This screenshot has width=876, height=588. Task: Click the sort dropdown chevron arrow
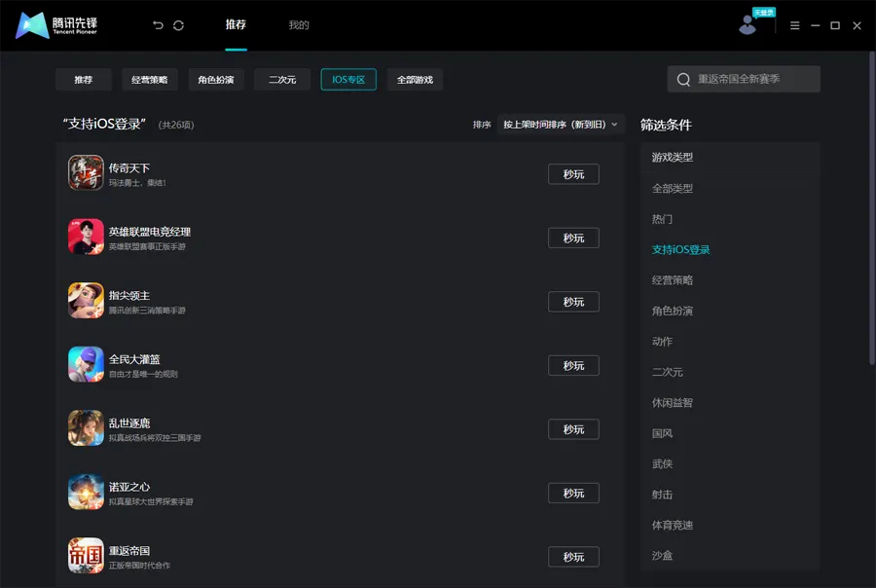pos(614,124)
